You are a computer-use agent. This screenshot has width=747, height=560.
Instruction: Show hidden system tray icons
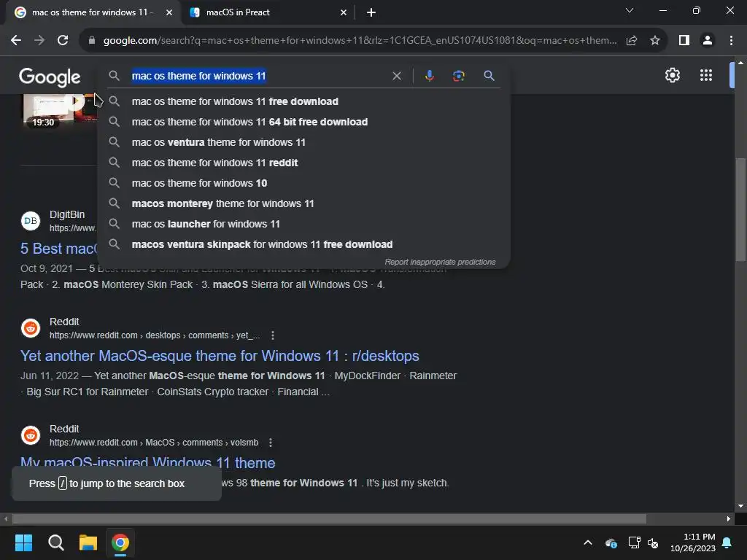pos(588,542)
